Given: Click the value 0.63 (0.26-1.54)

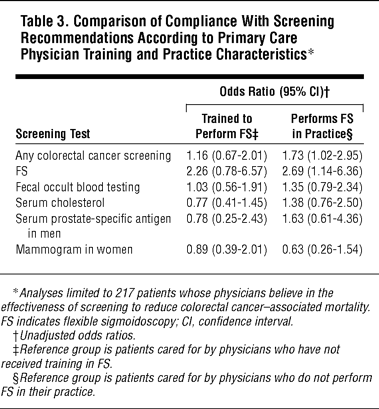Looking at the screenshot, I should (x=322, y=250).
